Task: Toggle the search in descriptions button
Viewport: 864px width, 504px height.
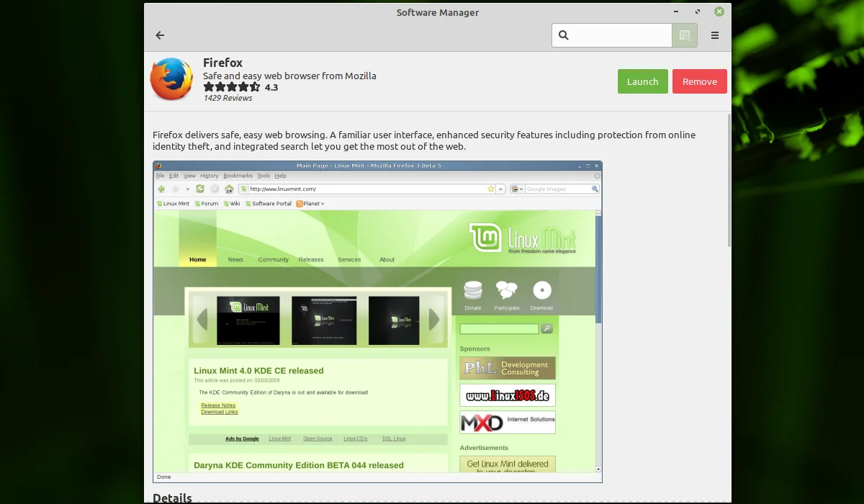Action: [685, 35]
